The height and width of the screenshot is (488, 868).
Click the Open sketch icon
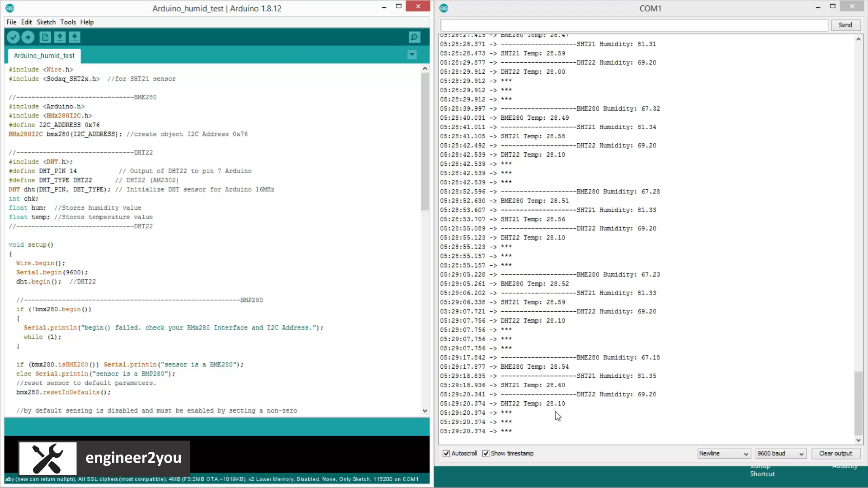60,37
